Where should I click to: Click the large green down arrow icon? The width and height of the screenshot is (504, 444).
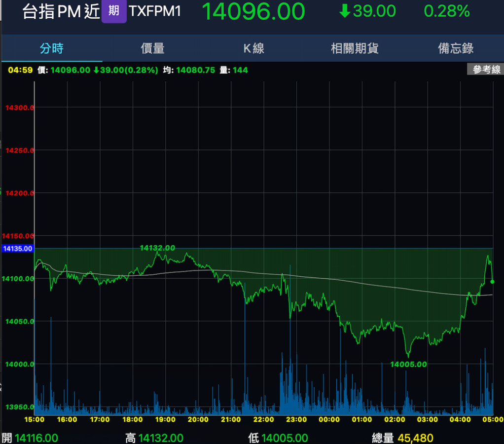[345, 11]
